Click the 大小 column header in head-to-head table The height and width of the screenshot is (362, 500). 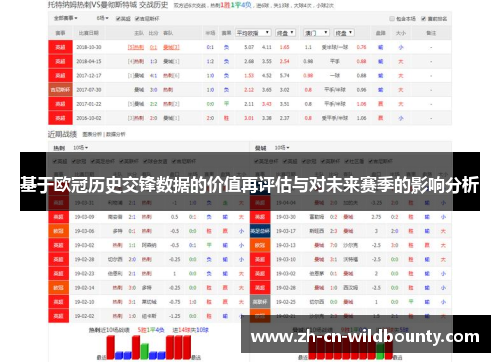point(401,33)
